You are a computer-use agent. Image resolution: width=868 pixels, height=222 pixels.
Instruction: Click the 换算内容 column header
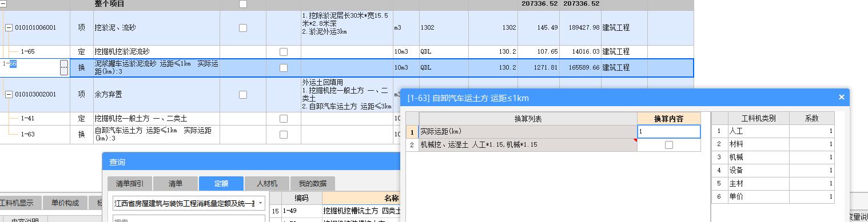[x=669, y=118]
